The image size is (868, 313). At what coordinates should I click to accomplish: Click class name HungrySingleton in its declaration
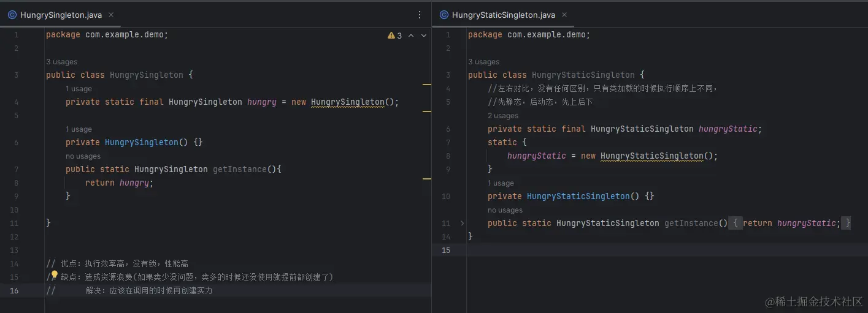(146, 75)
